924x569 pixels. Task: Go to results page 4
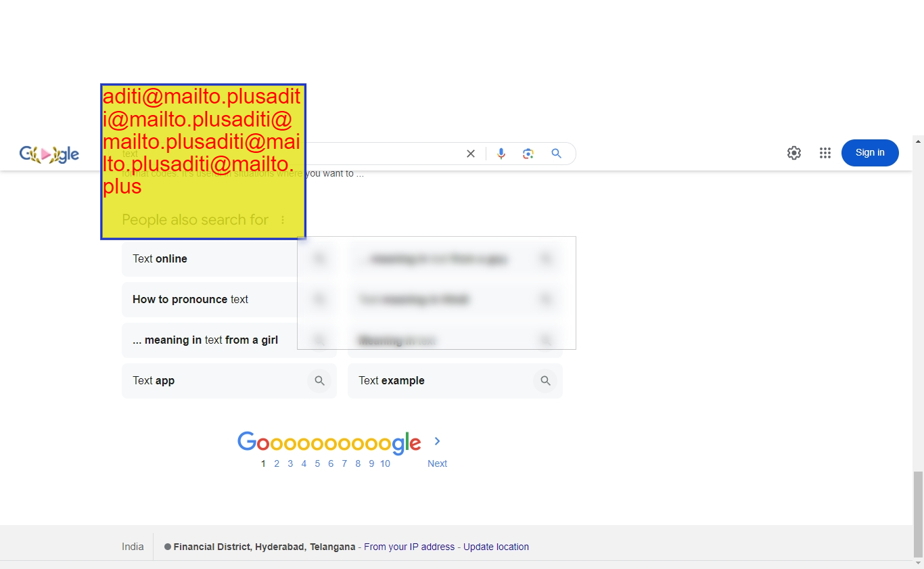[x=304, y=463]
